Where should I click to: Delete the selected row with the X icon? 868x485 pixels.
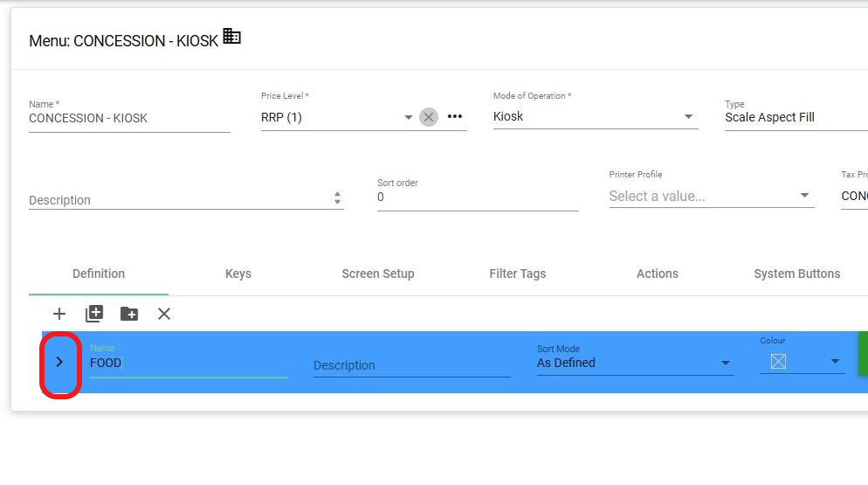164,314
